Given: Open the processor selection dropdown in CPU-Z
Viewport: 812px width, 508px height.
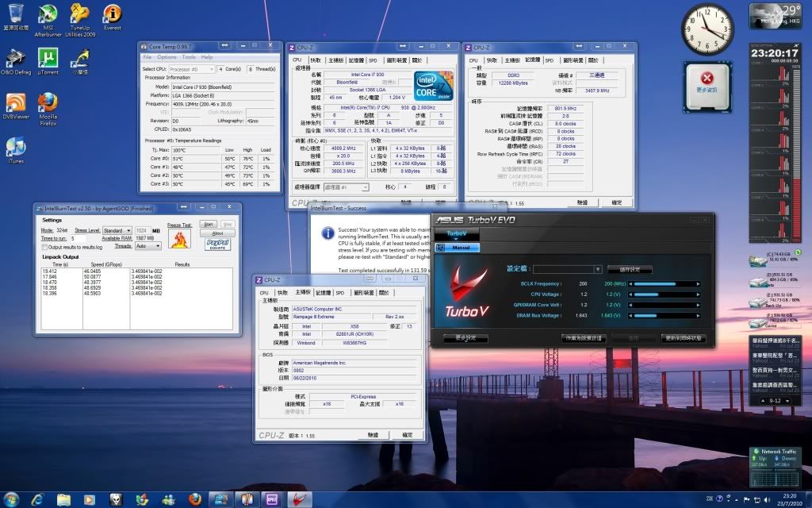Looking at the screenshot, I should click(x=347, y=187).
